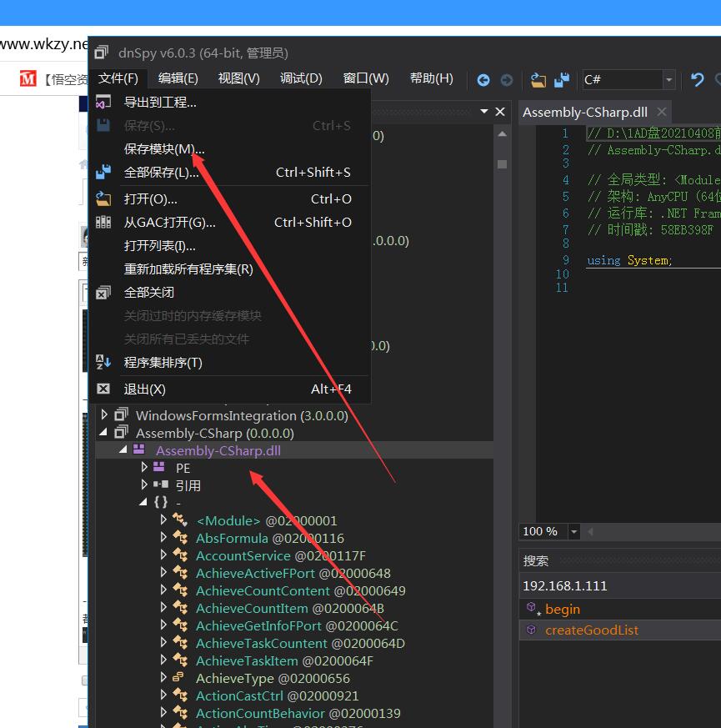Select AchieveCountContent class in tree
This screenshot has height=728, width=721.
(301, 591)
